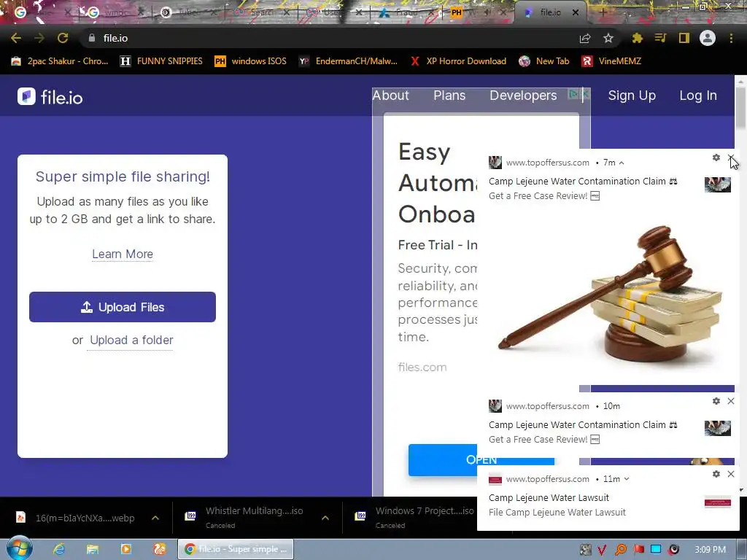Click the AdChoices icon on the ad
This screenshot has width=747, height=560.
pos(573,94)
